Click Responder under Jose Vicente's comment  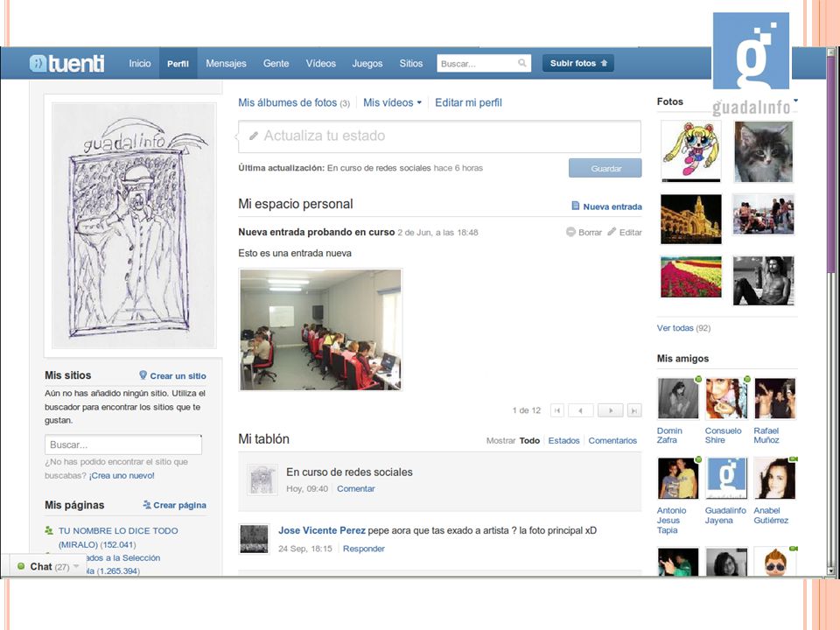pos(364,549)
